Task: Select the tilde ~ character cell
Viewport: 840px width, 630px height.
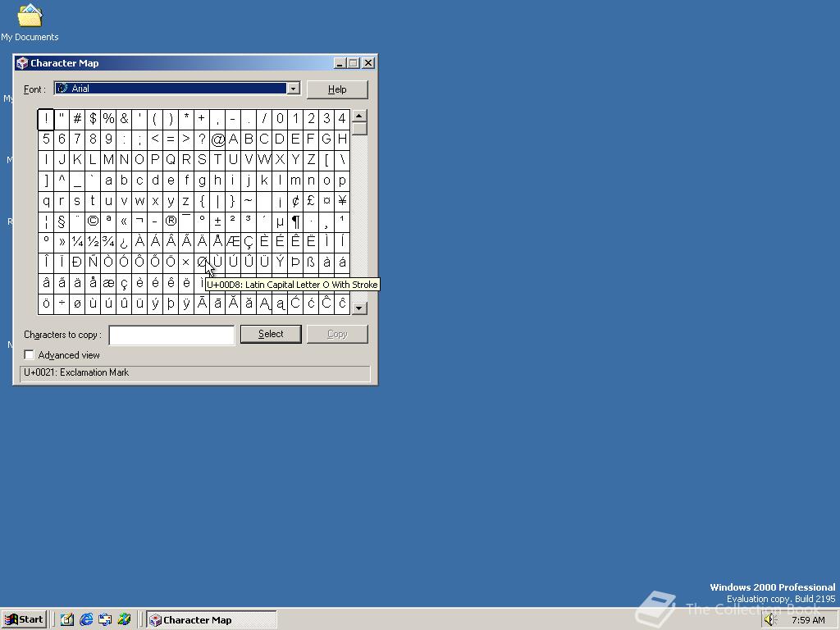Action: pos(249,202)
